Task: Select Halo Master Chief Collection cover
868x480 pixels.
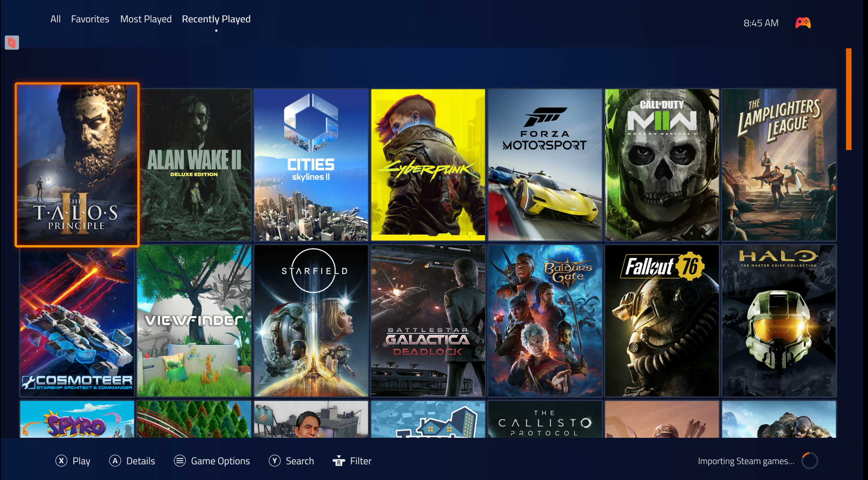Action: (x=779, y=321)
